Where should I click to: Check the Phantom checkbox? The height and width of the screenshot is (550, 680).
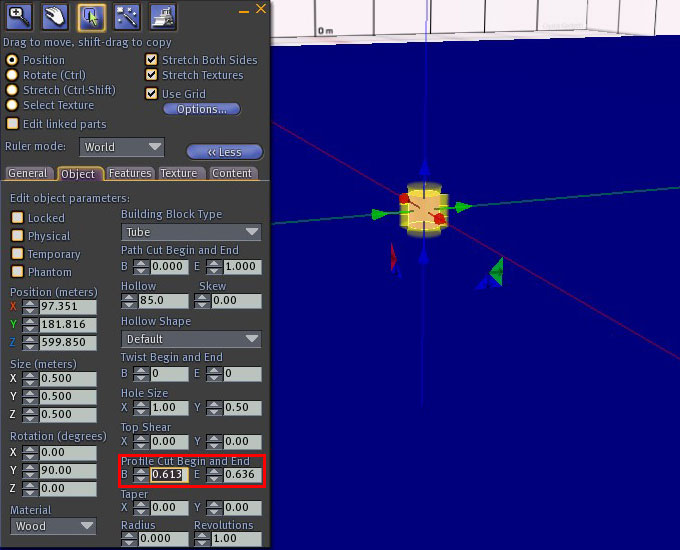point(17,272)
